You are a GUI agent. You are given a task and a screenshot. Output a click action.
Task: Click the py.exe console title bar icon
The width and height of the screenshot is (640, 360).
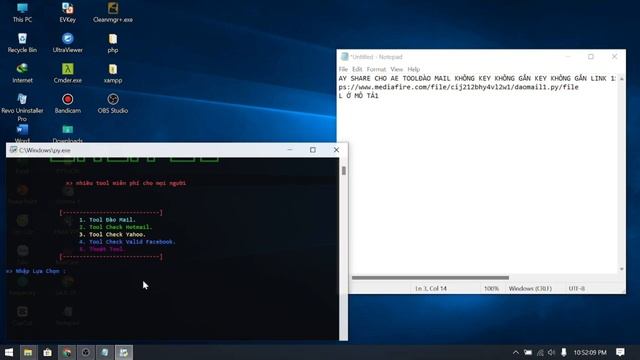coord(13,150)
